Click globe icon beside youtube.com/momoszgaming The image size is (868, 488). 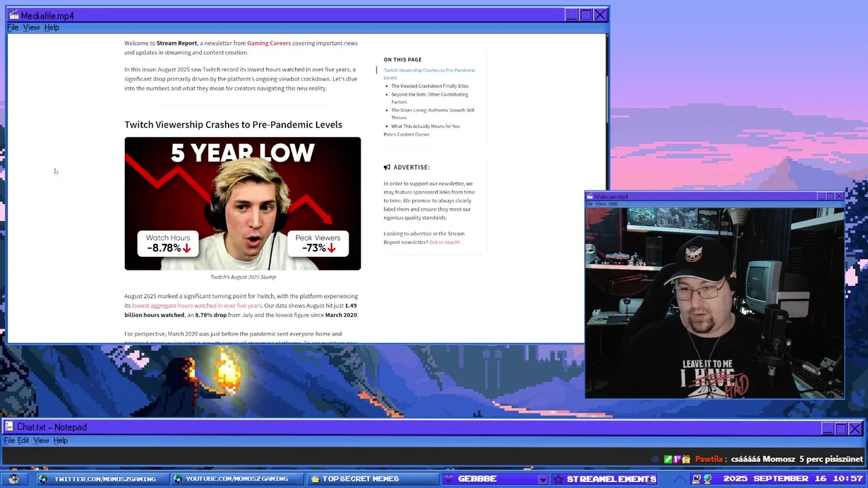[x=178, y=479]
